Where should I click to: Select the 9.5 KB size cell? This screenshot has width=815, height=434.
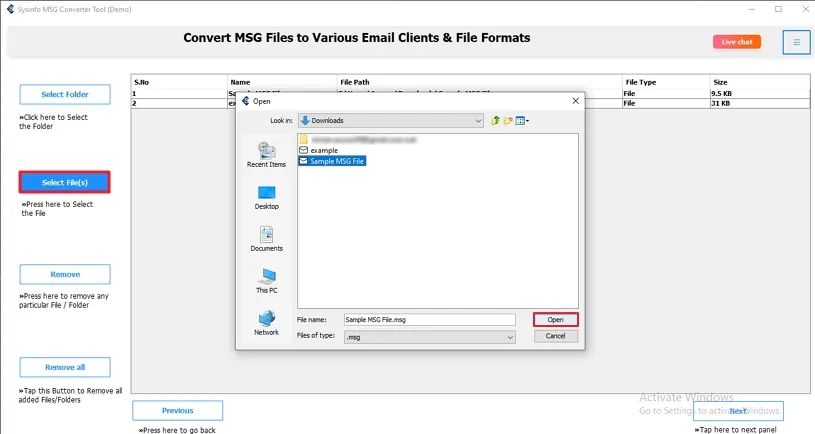tap(760, 94)
